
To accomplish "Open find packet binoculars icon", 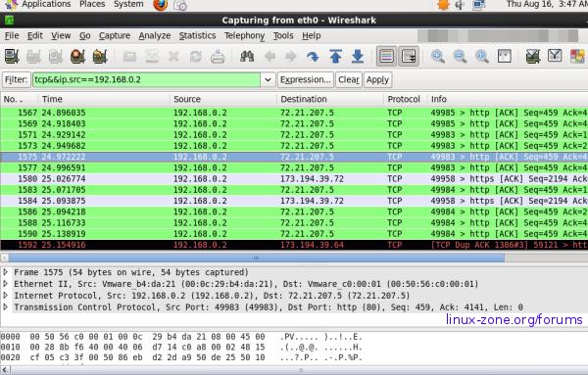I will click(x=247, y=57).
